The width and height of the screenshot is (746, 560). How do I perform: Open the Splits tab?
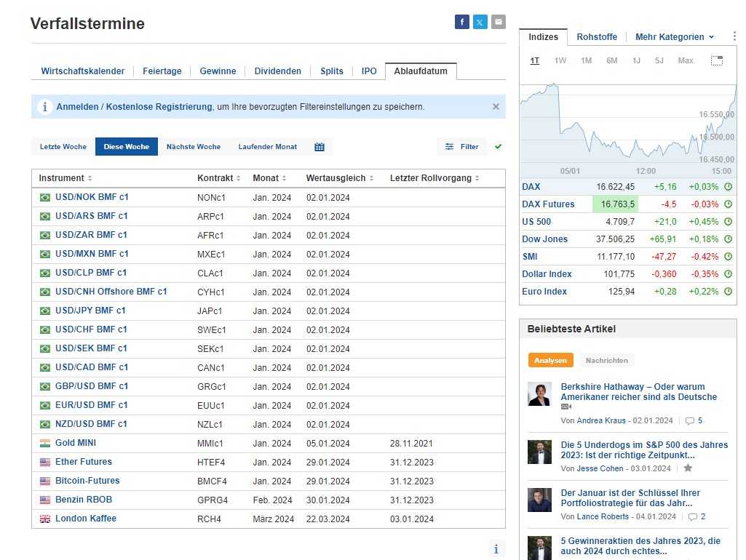click(x=332, y=71)
